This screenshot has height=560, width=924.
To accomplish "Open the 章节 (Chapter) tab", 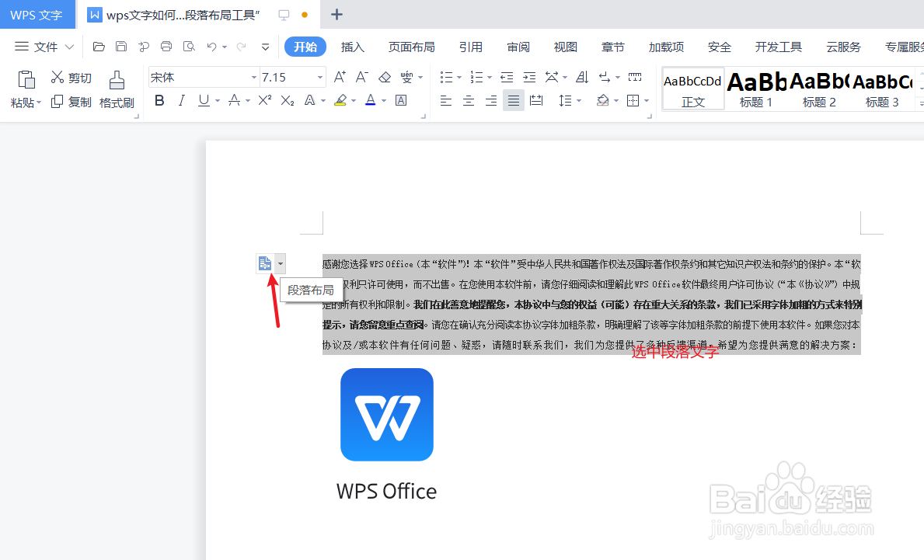I will point(613,47).
